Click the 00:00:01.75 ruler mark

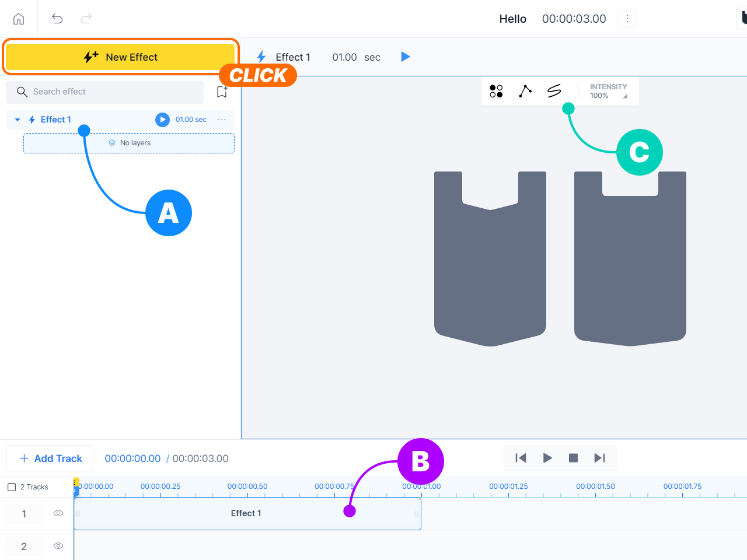pos(682,486)
